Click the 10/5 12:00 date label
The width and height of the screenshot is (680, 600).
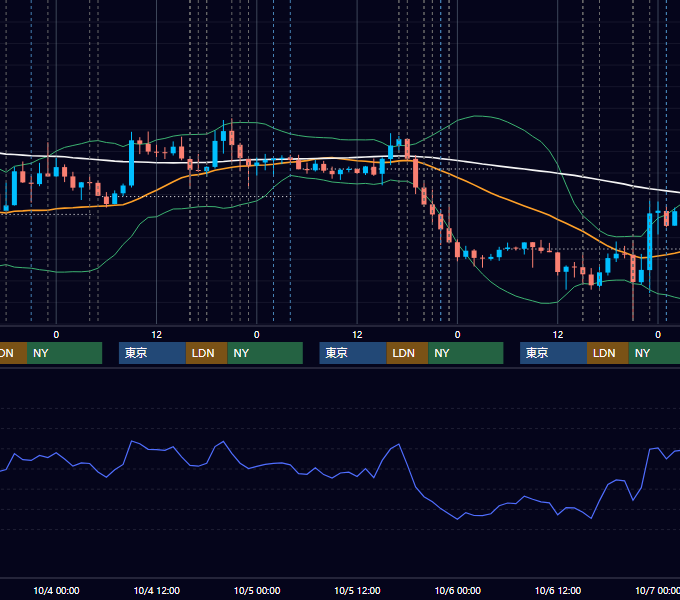point(357,590)
